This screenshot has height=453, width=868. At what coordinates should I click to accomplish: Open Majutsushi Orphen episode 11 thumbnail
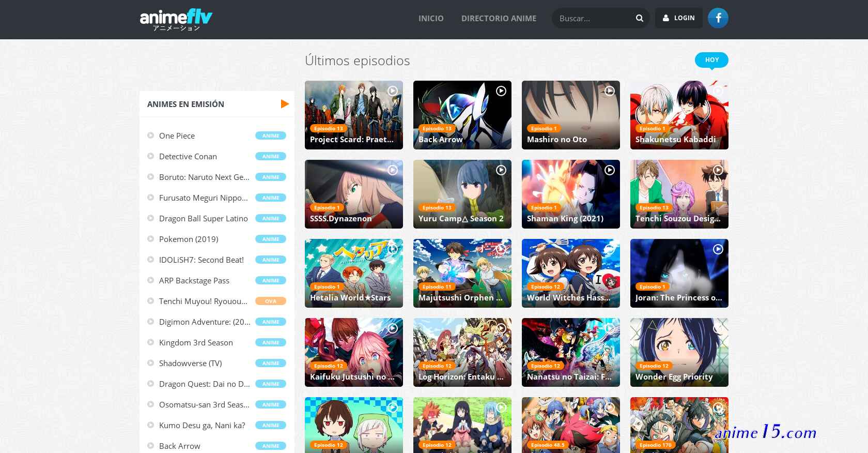point(462,273)
